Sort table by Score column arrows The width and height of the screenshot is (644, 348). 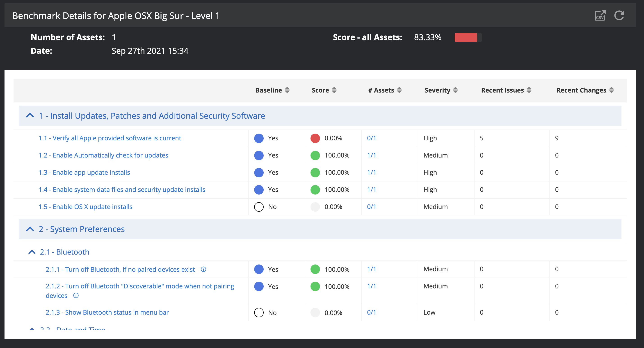[x=334, y=90]
